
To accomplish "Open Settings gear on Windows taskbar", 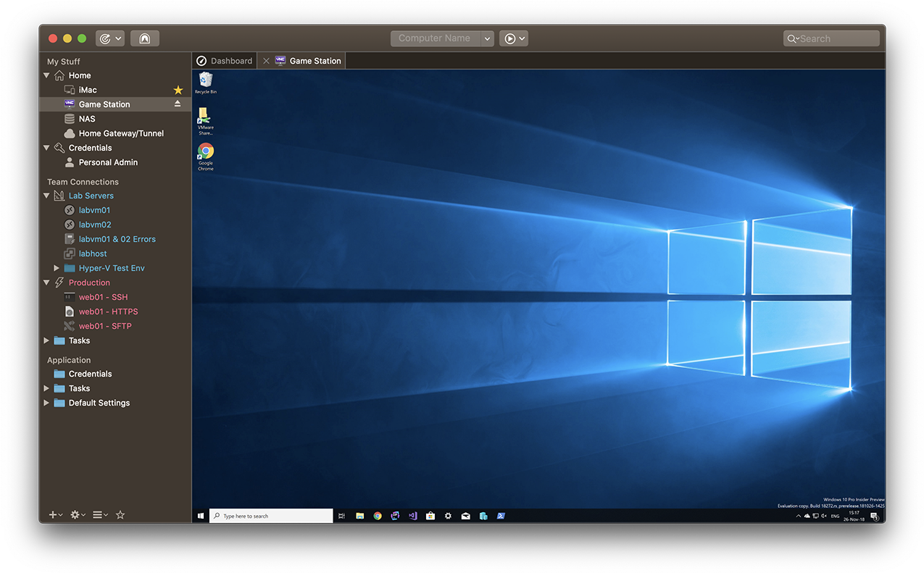I will pyautogui.click(x=448, y=516).
